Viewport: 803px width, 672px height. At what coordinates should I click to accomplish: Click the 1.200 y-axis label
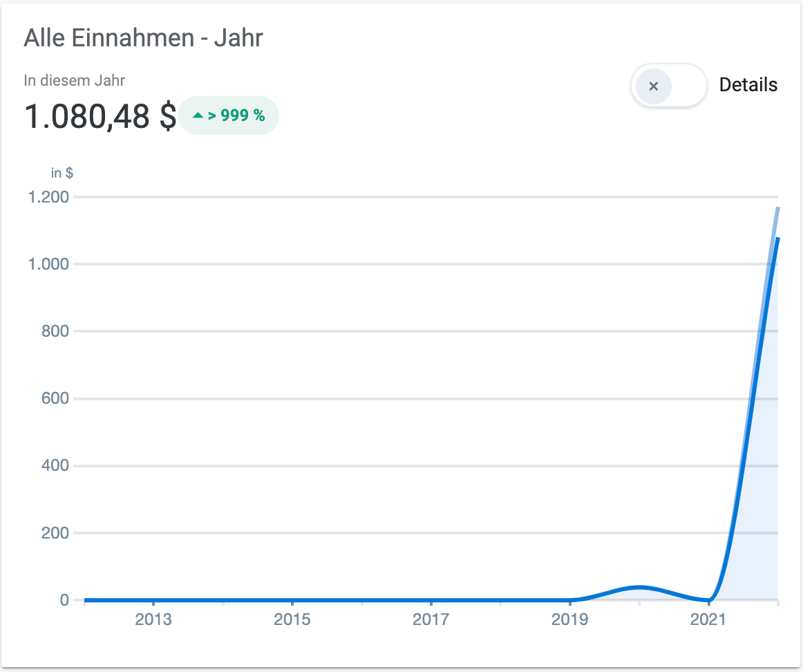pyautogui.click(x=48, y=198)
